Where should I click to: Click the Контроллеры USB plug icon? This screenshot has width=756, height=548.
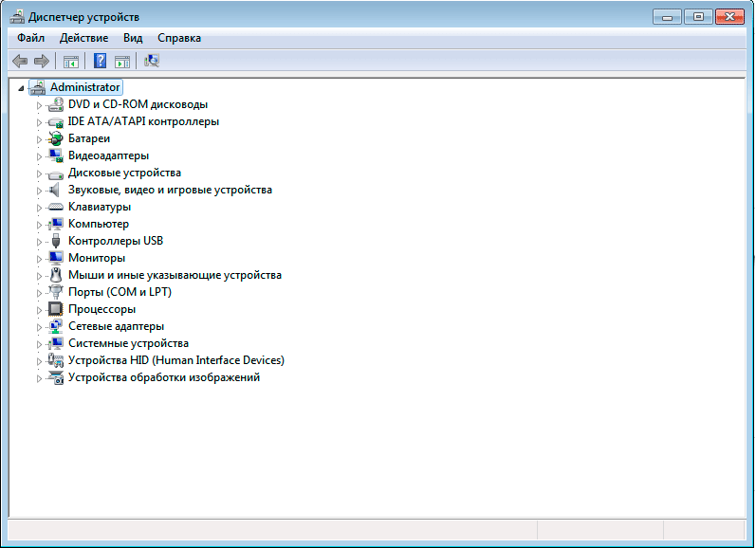56,241
